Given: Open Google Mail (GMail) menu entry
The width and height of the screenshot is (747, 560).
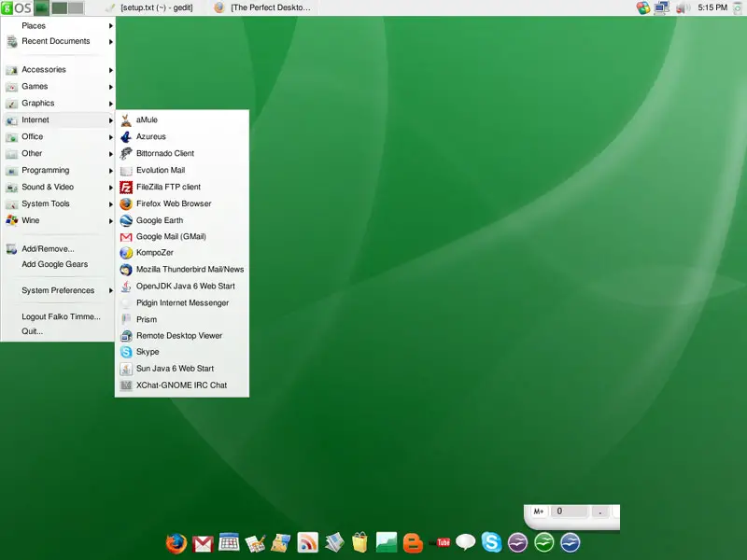Looking at the screenshot, I should coord(181,236).
